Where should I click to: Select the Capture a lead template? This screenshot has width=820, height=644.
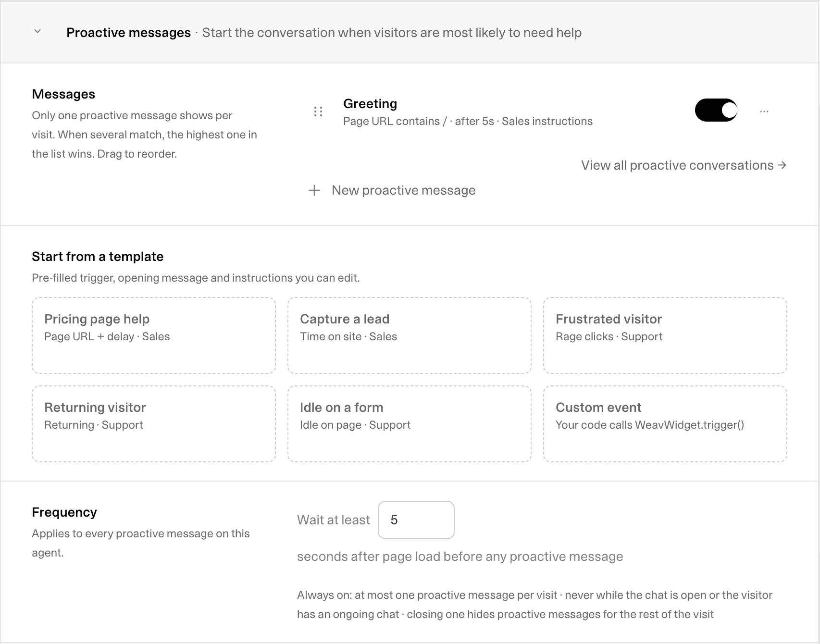(410, 335)
